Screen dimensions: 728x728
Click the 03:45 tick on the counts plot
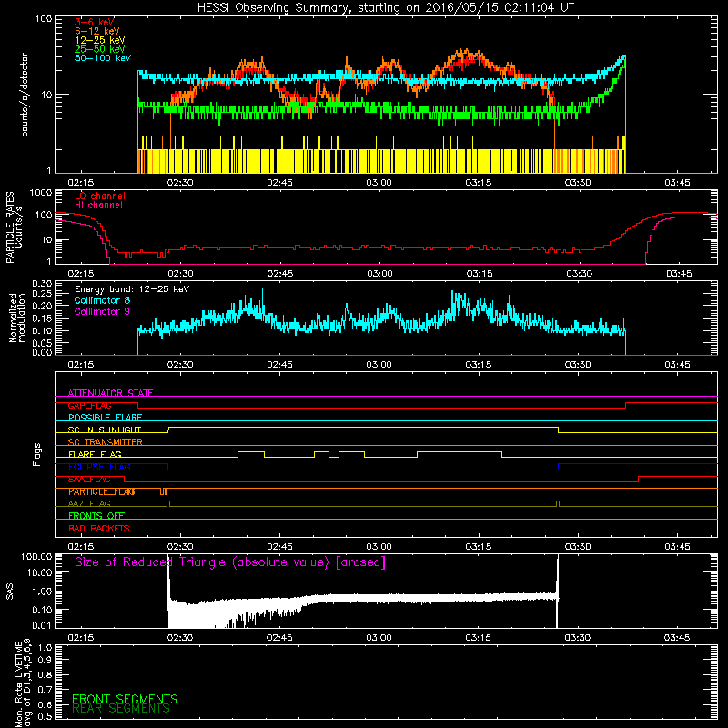pyautogui.click(x=677, y=183)
